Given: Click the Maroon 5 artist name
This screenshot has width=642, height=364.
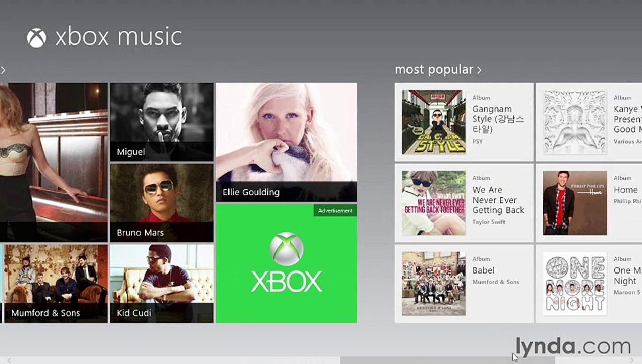Looking at the screenshot, I should click(627, 292).
